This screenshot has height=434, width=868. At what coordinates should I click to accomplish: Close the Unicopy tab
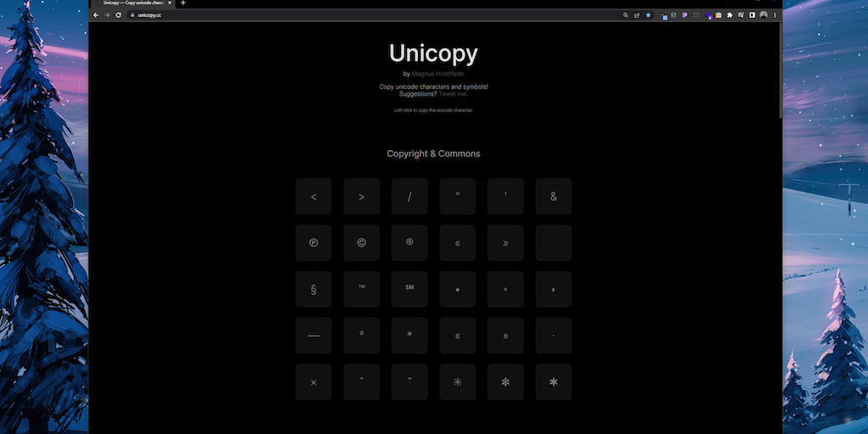[x=170, y=3]
